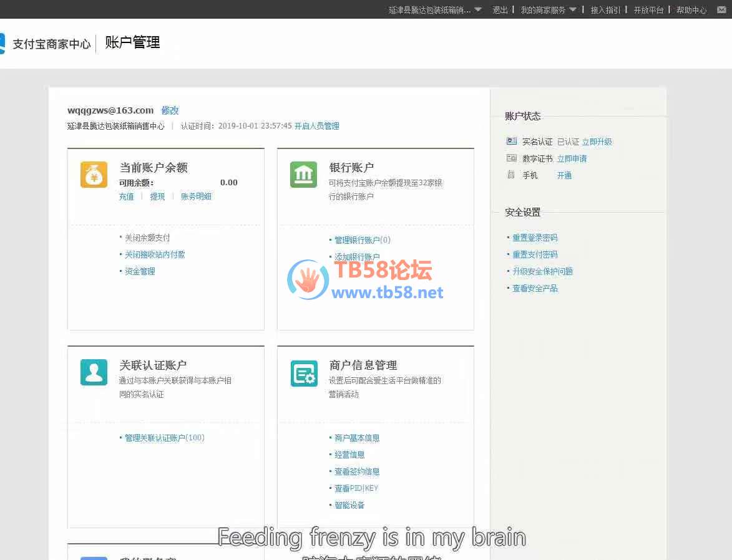This screenshot has height=560, width=732.
Task: Click 重置支付密码 link
Action: click(535, 254)
